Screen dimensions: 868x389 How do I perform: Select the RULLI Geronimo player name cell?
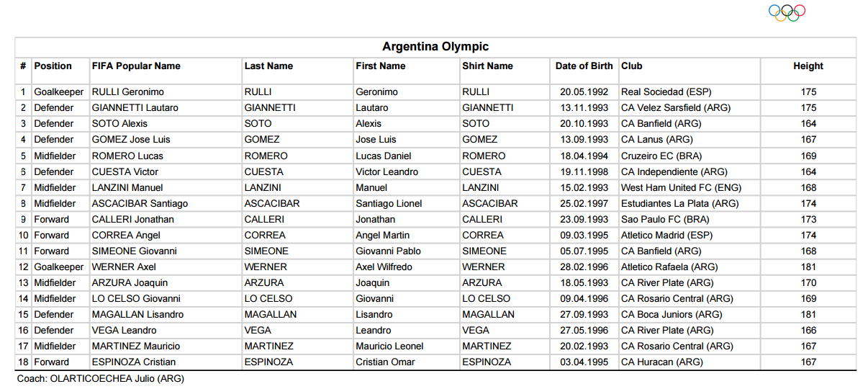click(128, 92)
